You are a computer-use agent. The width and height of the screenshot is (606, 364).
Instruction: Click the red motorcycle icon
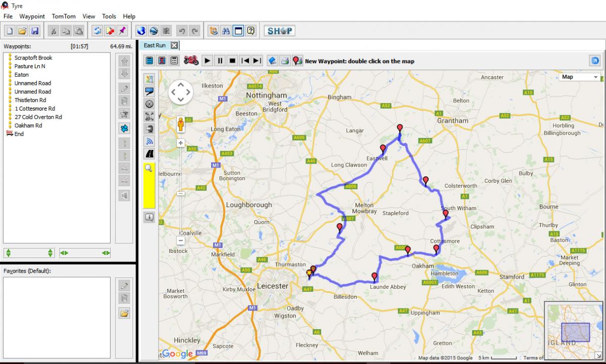pyautogui.click(x=191, y=61)
